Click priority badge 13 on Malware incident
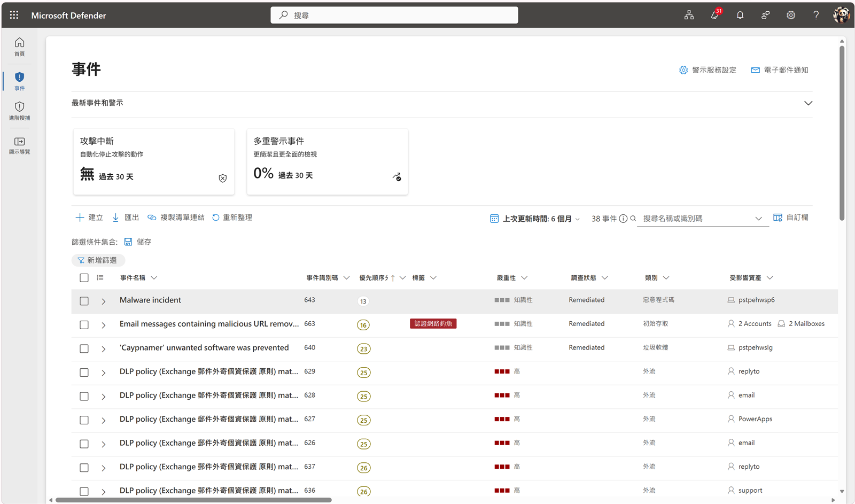 [x=363, y=301]
